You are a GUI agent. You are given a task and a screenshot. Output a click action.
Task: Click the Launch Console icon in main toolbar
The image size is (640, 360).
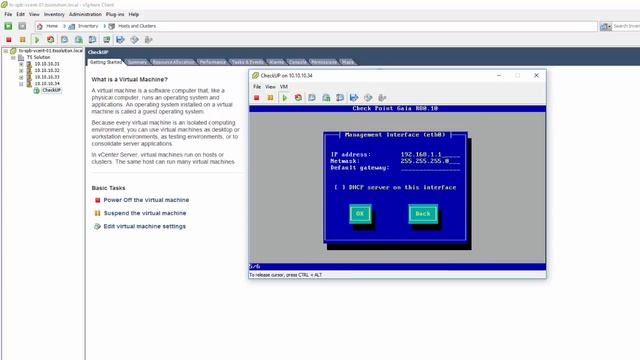point(107,40)
